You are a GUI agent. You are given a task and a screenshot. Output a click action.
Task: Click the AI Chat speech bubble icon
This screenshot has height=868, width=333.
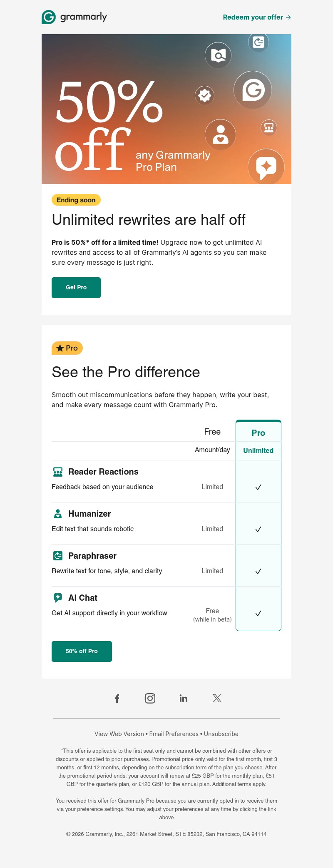tap(57, 598)
